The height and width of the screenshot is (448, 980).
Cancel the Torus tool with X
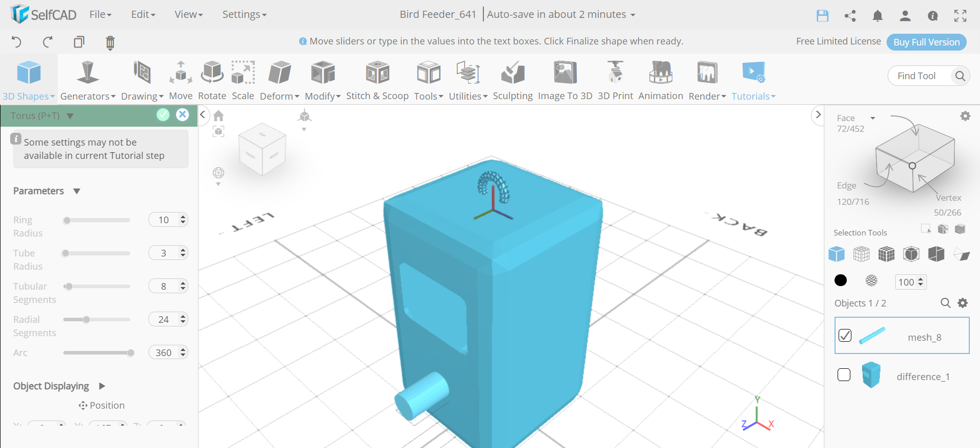point(182,115)
